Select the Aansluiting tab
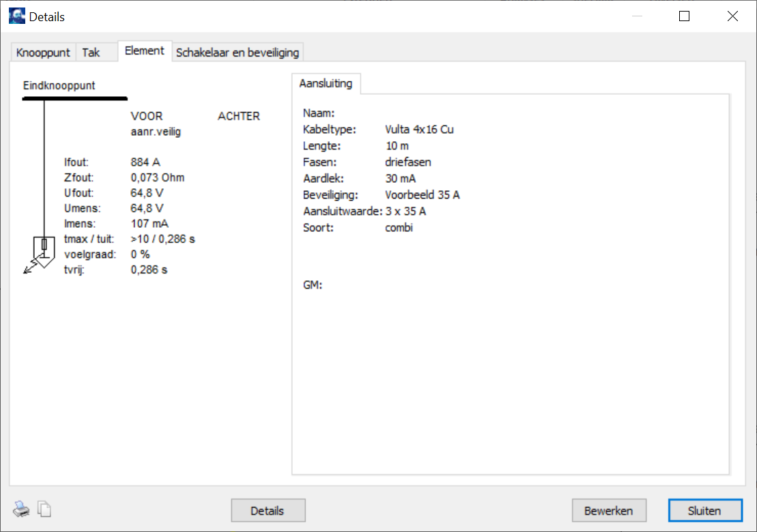The image size is (757, 532). [x=326, y=84]
